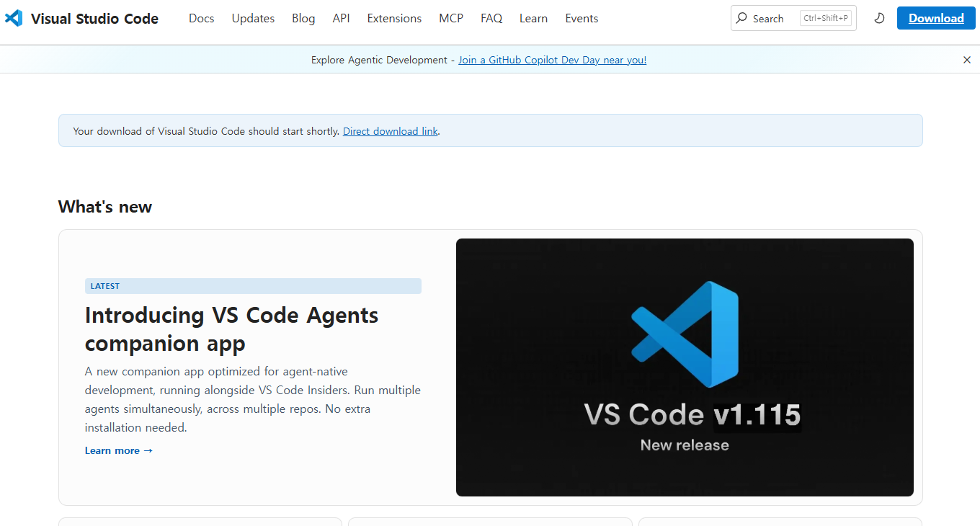Viewport: 980px width, 526px height.
Task: Click the Ctrl+Shift+P shortcut badge
Action: [826, 18]
